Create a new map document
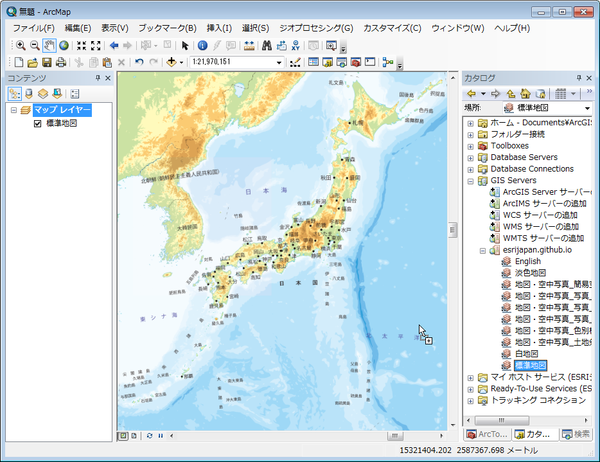 click(19, 62)
